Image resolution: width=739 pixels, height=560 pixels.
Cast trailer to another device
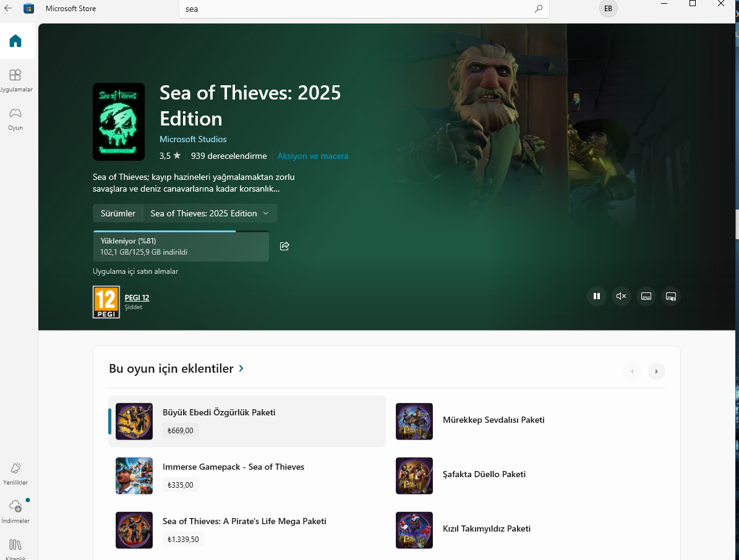pyautogui.click(x=670, y=296)
